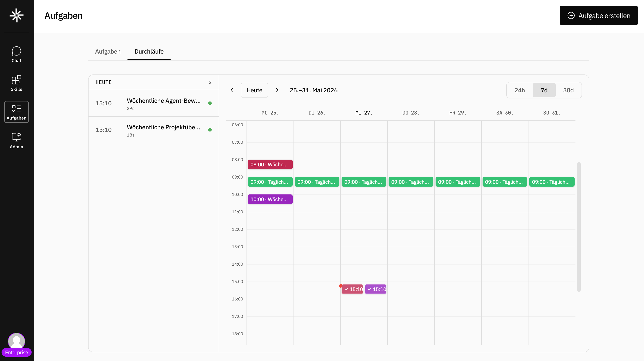Open the red completed 15:10 run marker
Viewport: 644px width, 361px height.
(352, 289)
